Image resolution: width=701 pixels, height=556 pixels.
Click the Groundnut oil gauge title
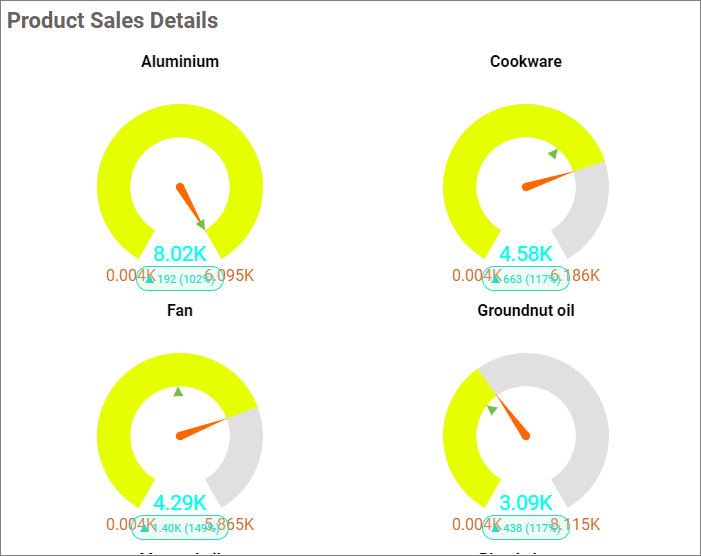526,310
